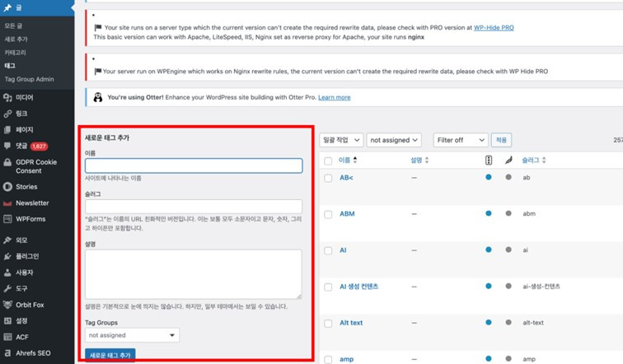623x364 pixels.
Task: Click the GDPR Cookie Consent lock icon
Action: click(7, 162)
